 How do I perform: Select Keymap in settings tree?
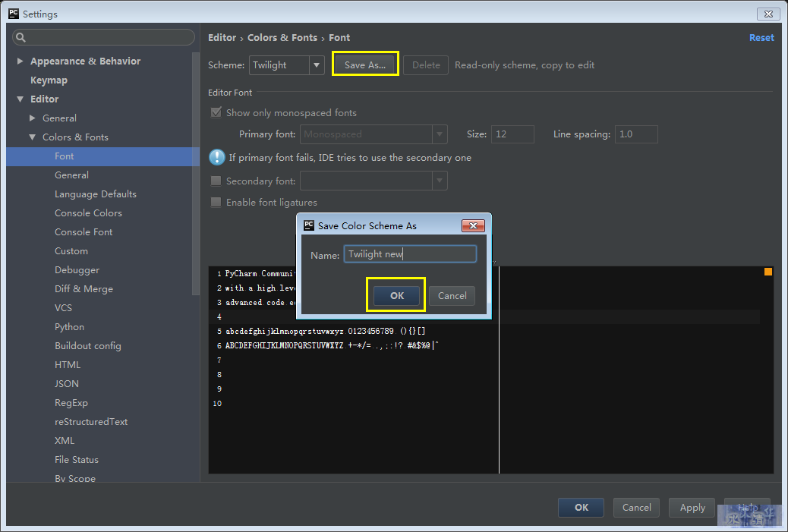tap(49, 80)
